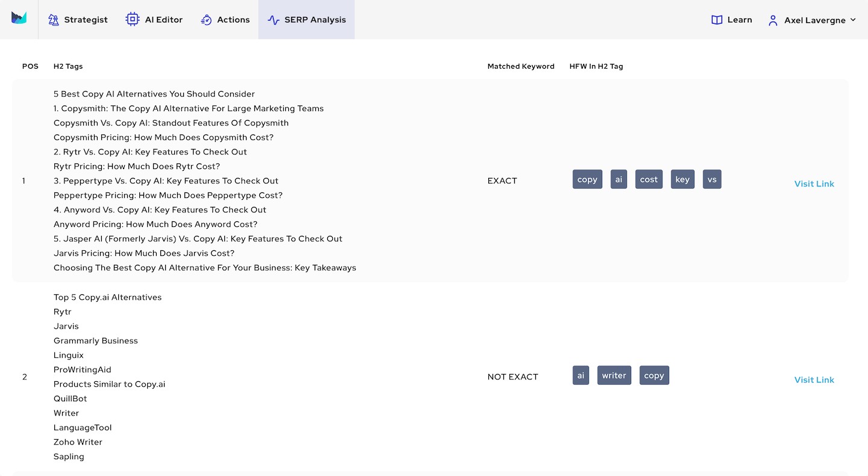Click the app logo icon
Screen dimensions: 868x476
[19, 18]
